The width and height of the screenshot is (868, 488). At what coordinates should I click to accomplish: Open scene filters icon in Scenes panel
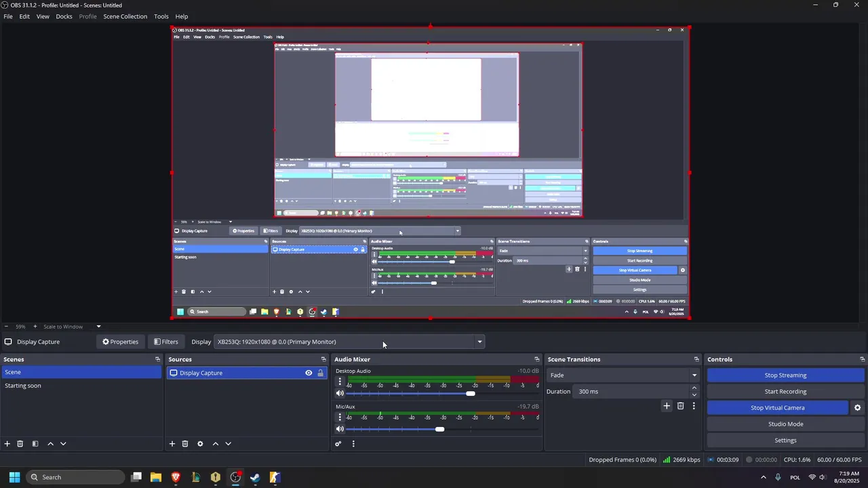(35, 444)
